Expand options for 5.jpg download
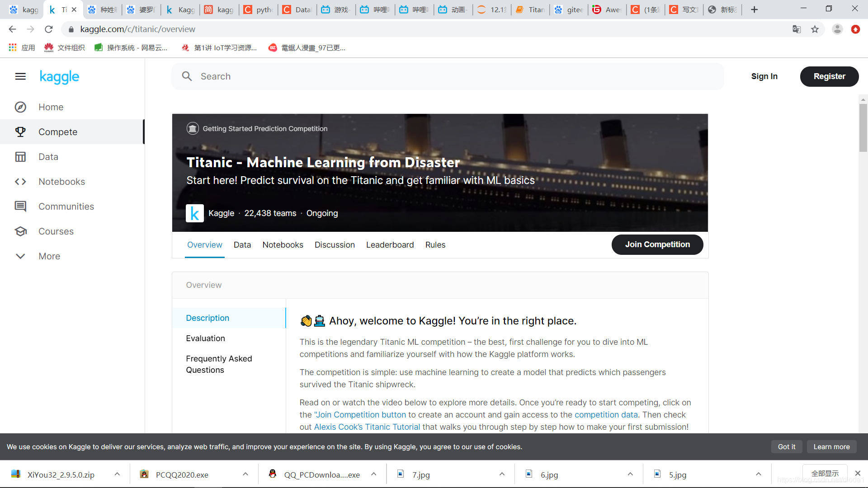The image size is (868, 488). pos(759,474)
